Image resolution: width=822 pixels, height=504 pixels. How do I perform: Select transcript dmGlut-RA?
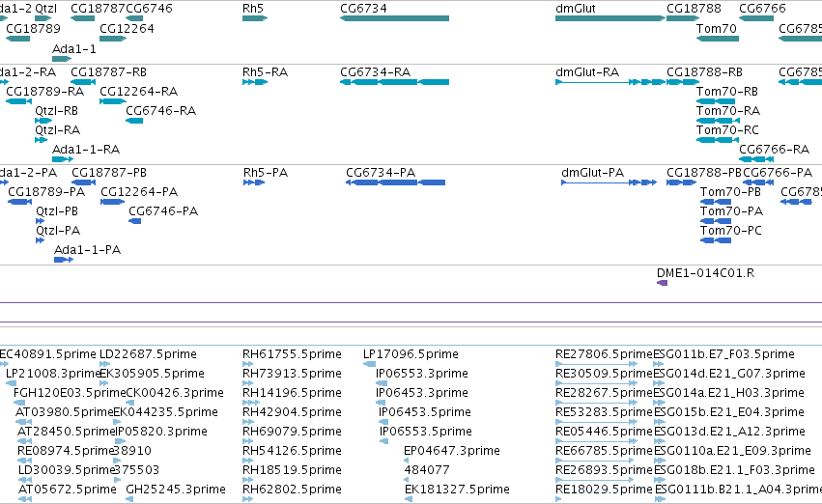(587, 72)
